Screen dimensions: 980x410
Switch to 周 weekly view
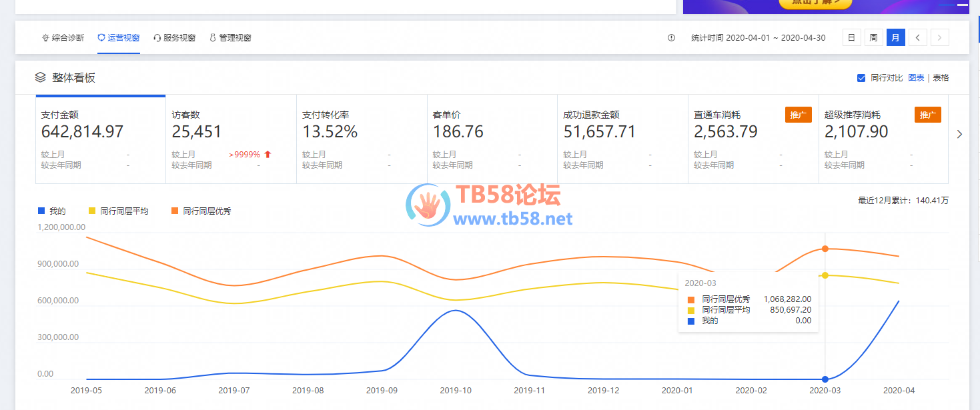tap(873, 38)
